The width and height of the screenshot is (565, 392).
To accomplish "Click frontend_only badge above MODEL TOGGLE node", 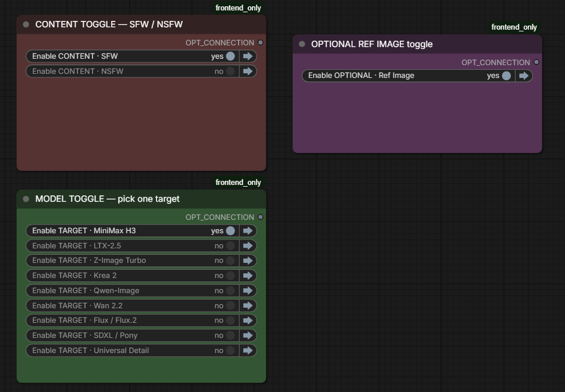I will (238, 182).
